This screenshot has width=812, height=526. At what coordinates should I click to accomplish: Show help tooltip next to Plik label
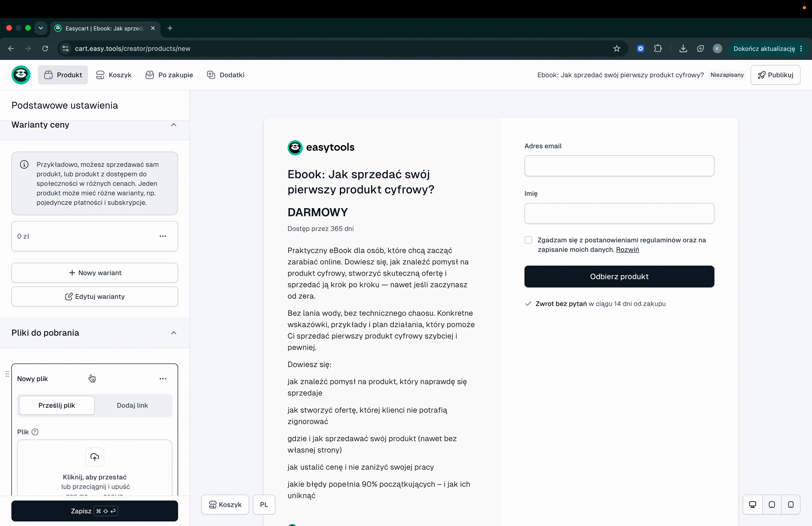[x=35, y=432]
